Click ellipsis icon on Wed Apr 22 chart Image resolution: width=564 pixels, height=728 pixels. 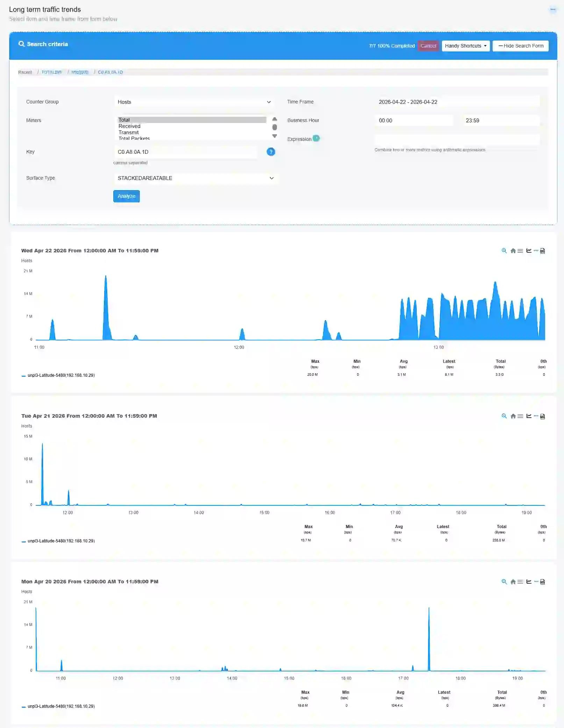click(536, 251)
